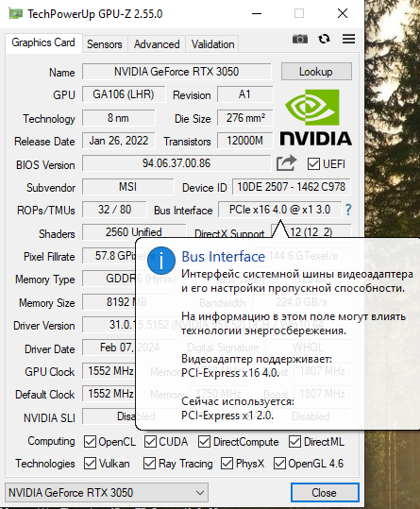
Task: Click the Name field showing RTX 3050
Action: 176,72
